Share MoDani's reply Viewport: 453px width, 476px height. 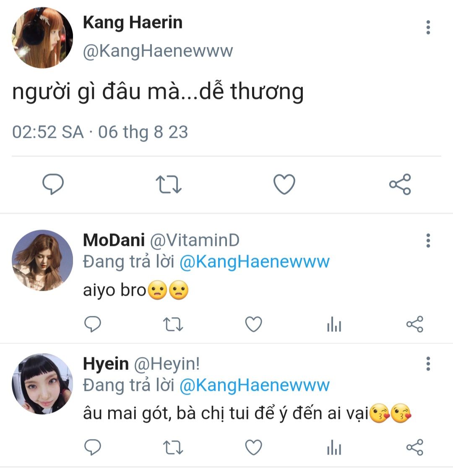pos(415,325)
